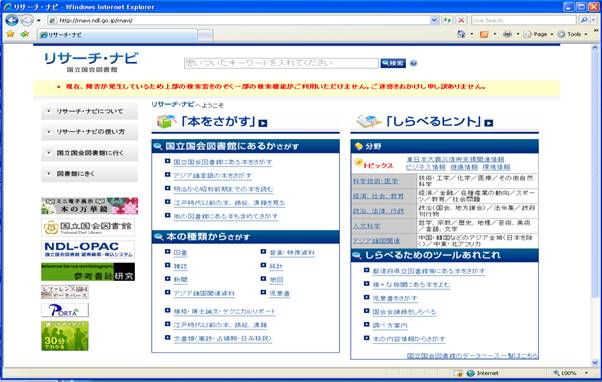
Task: Click the RSS feeds toolbar icon
Action: click(x=484, y=34)
